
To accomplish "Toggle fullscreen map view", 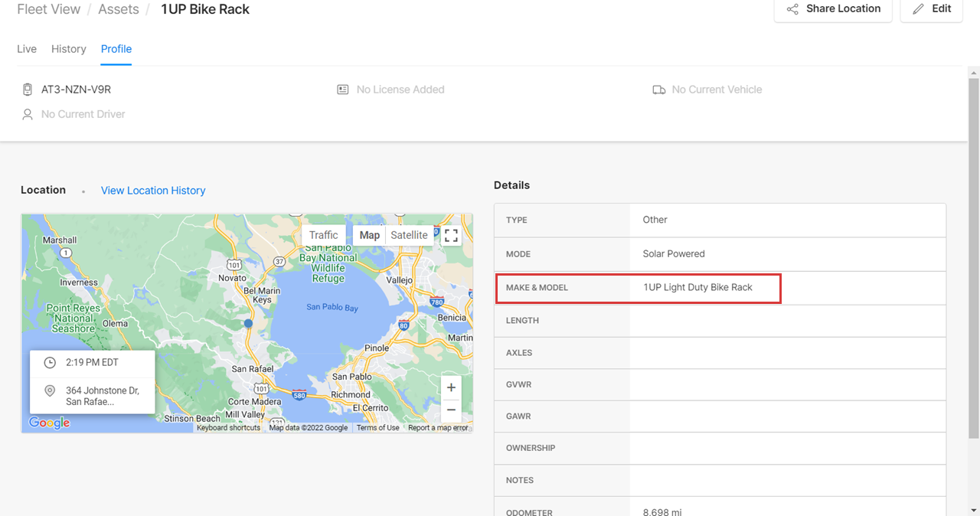I will pos(451,235).
